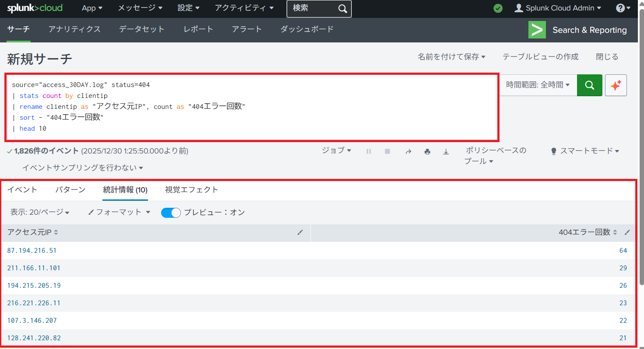
Task: Edit the アクセス元IP column with pencil icon
Action: pyautogui.click(x=300, y=233)
